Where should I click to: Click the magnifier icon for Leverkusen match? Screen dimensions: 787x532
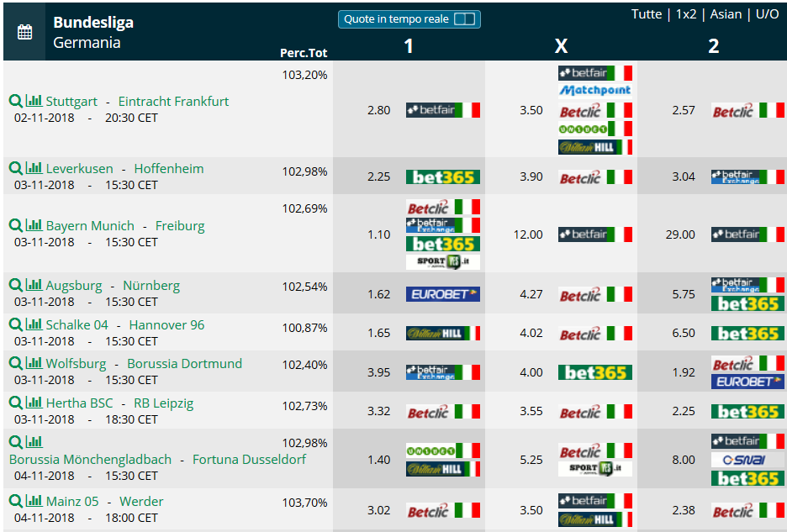tap(16, 168)
